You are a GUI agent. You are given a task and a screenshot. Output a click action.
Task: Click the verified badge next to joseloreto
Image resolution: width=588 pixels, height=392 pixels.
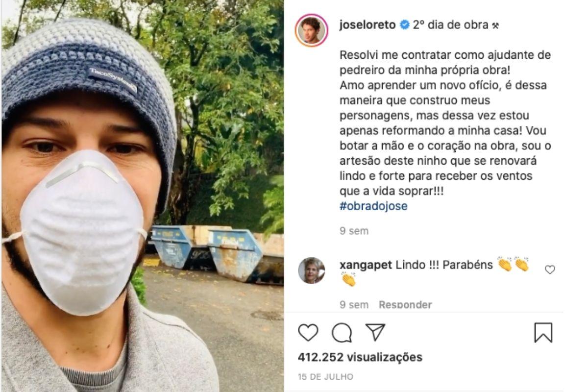[x=405, y=25]
